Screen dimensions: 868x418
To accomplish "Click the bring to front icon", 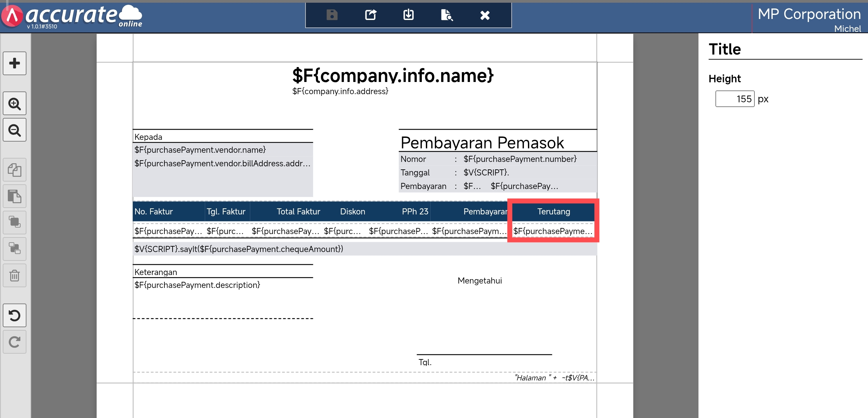I will click(15, 223).
